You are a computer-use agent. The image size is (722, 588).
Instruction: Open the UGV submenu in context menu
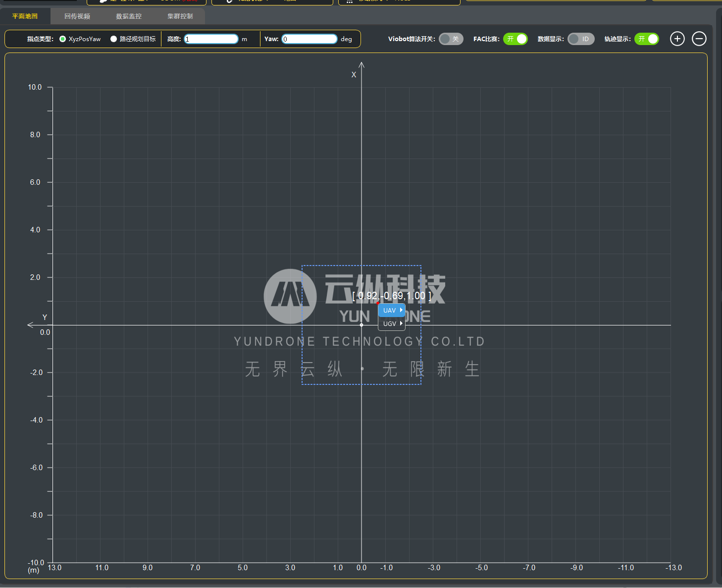(392, 323)
